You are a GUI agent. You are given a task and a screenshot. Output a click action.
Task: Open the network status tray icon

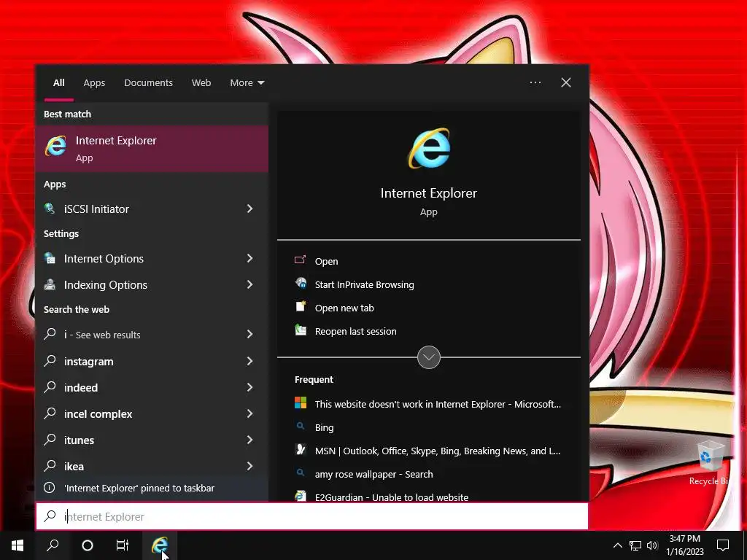point(635,545)
